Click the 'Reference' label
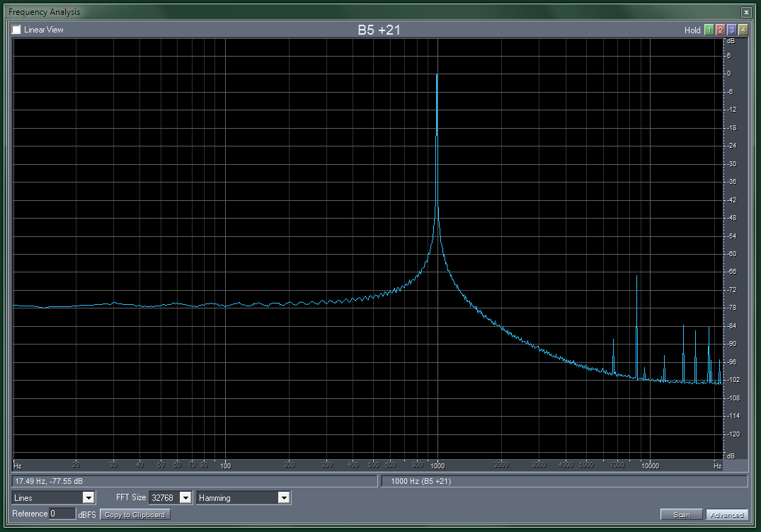This screenshot has width=761, height=532. tap(30, 514)
